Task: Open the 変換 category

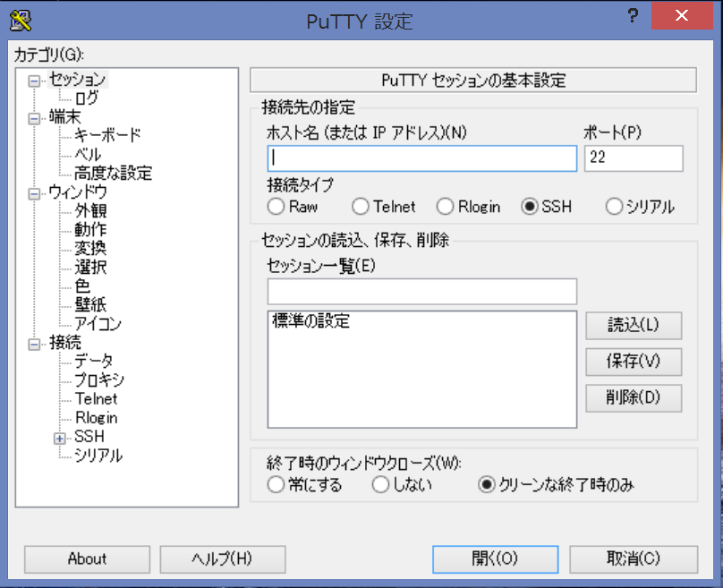Action: coord(91,248)
